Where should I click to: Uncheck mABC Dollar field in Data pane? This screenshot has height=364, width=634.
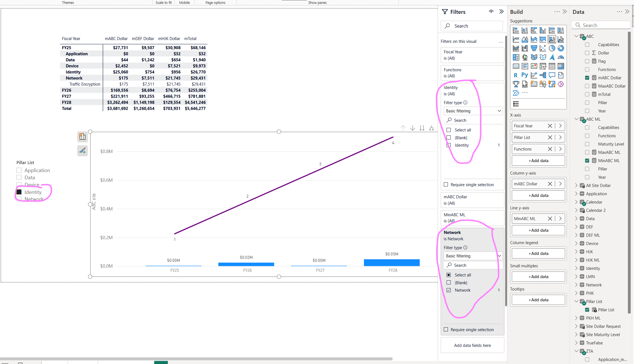(587, 78)
